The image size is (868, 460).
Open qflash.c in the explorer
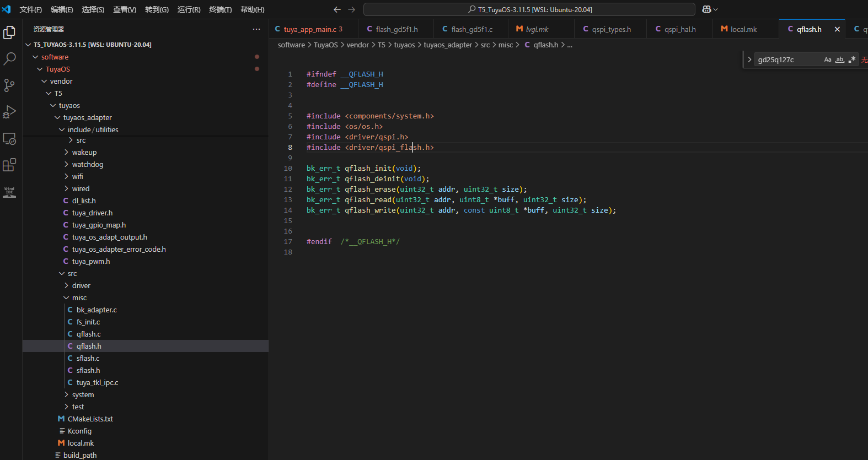pyautogui.click(x=146, y=334)
